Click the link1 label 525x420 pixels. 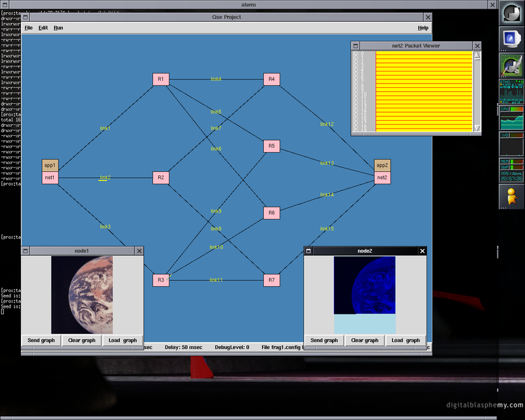point(105,128)
